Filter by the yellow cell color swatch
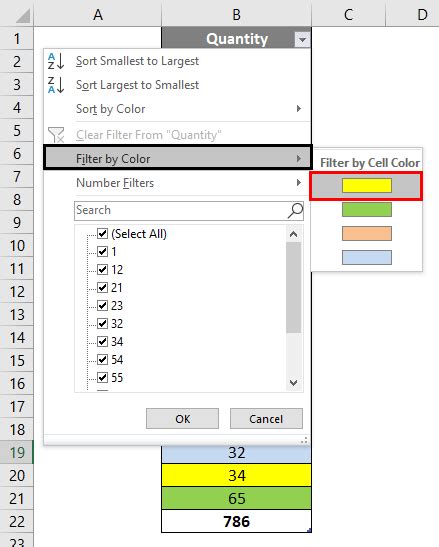 (x=366, y=186)
